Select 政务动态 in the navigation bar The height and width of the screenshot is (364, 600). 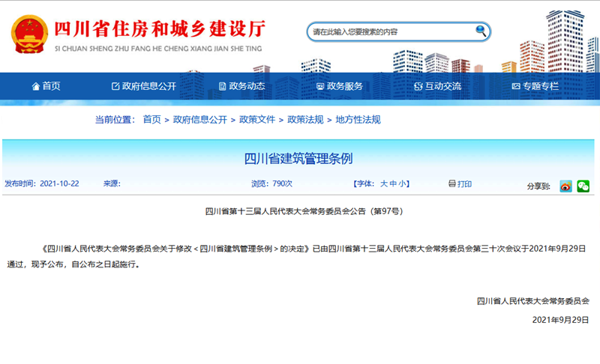241,86
